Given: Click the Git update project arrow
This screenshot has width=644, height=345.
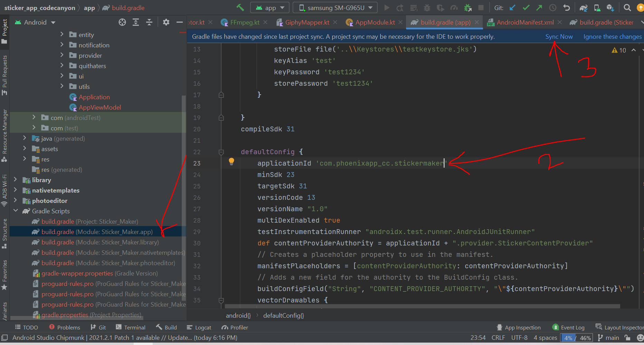Looking at the screenshot, I should pos(513,8).
